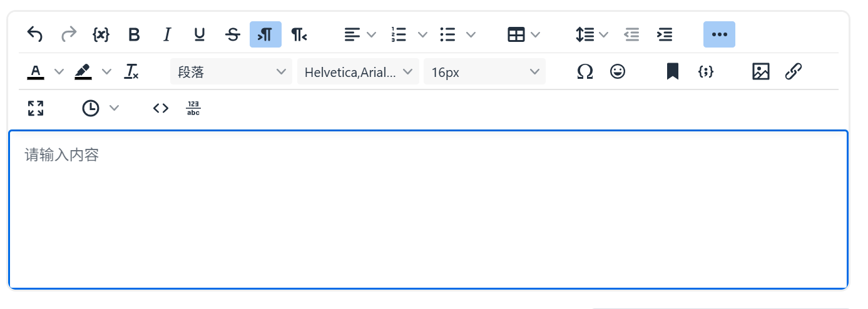The width and height of the screenshot is (868, 309).
Task: Toggle strikethrough formatting
Action: (232, 35)
